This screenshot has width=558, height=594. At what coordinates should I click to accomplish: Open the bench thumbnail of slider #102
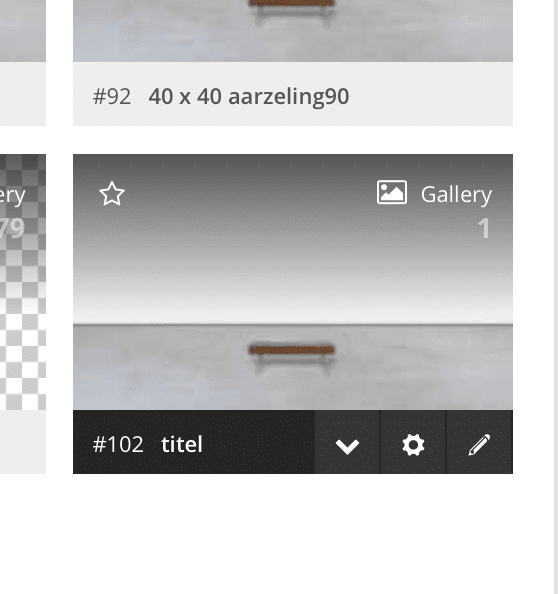pyautogui.click(x=293, y=282)
